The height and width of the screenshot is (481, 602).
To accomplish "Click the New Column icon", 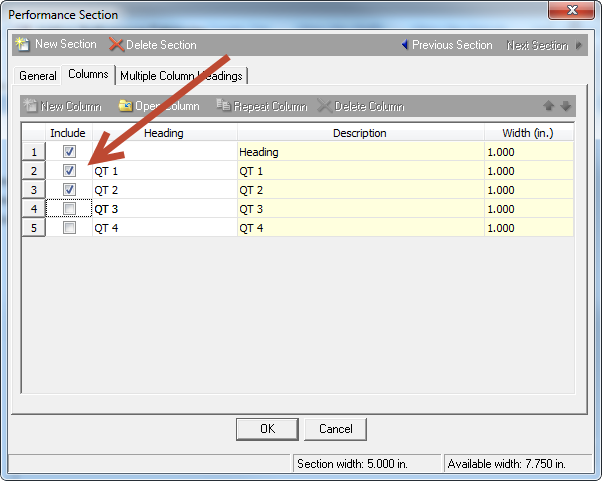I will click(x=30, y=105).
